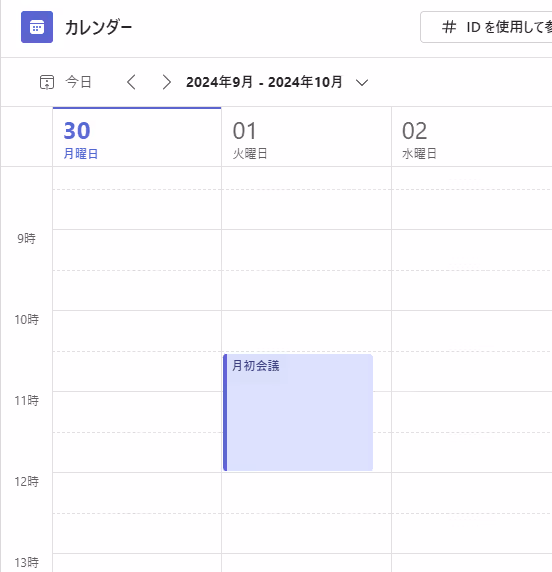The width and height of the screenshot is (552, 572).
Task: Click the 11時 time label
Action: 27,401
